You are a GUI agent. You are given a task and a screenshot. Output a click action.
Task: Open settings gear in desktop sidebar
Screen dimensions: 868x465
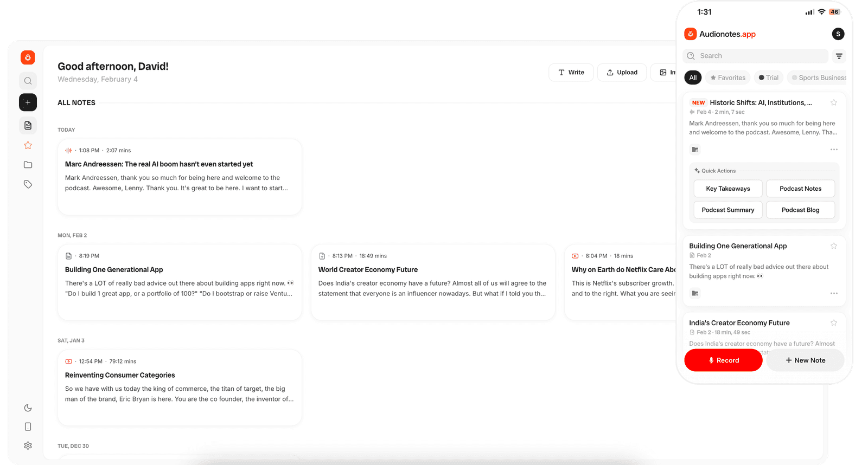pos(28,445)
